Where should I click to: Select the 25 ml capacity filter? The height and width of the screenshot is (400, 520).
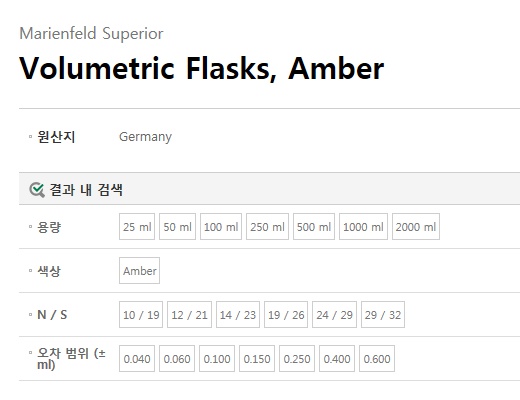[x=137, y=227]
